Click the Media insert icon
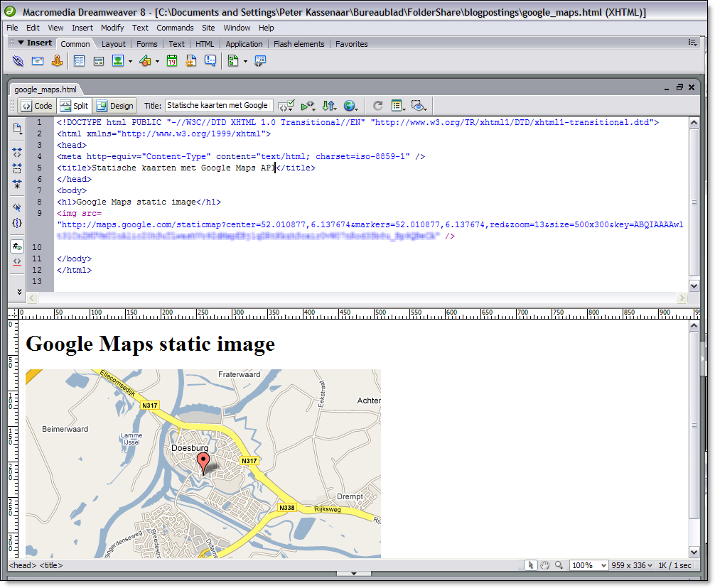 click(x=146, y=60)
